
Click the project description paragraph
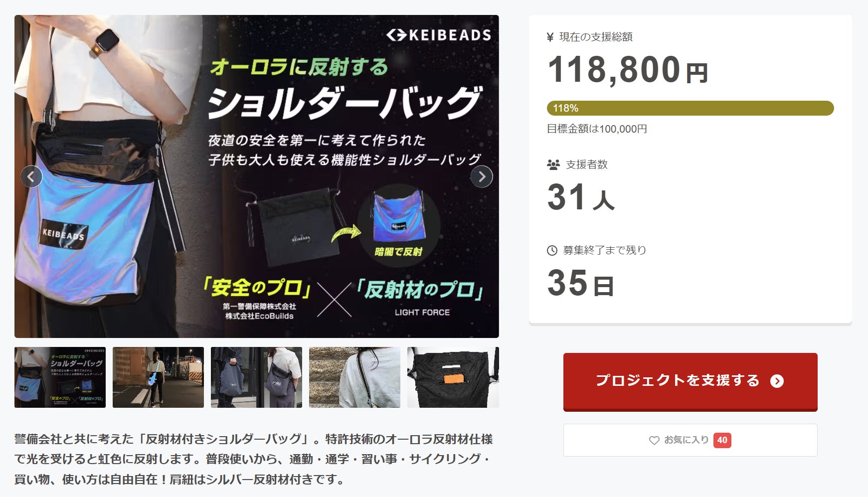pos(253,459)
